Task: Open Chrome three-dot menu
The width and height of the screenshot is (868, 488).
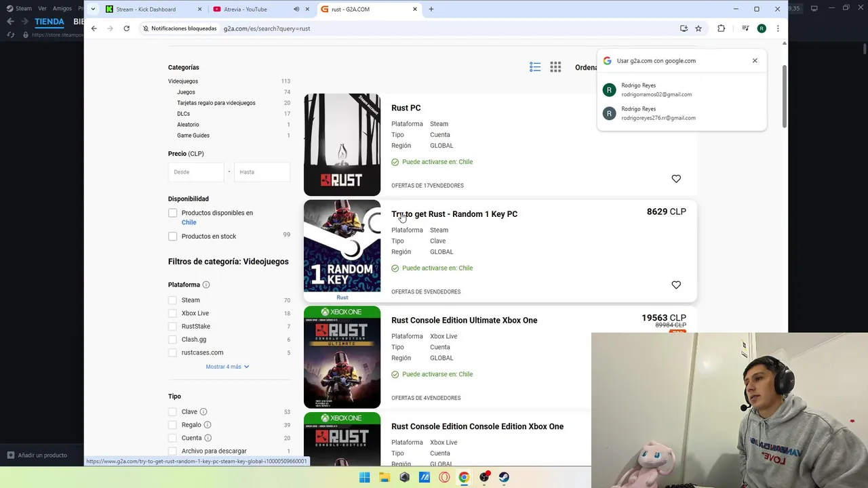Action: coord(778,28)
